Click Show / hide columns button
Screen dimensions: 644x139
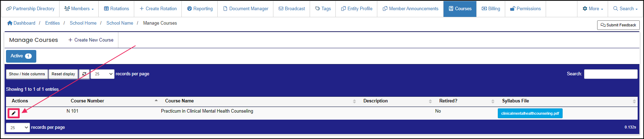tap(27, 74)
